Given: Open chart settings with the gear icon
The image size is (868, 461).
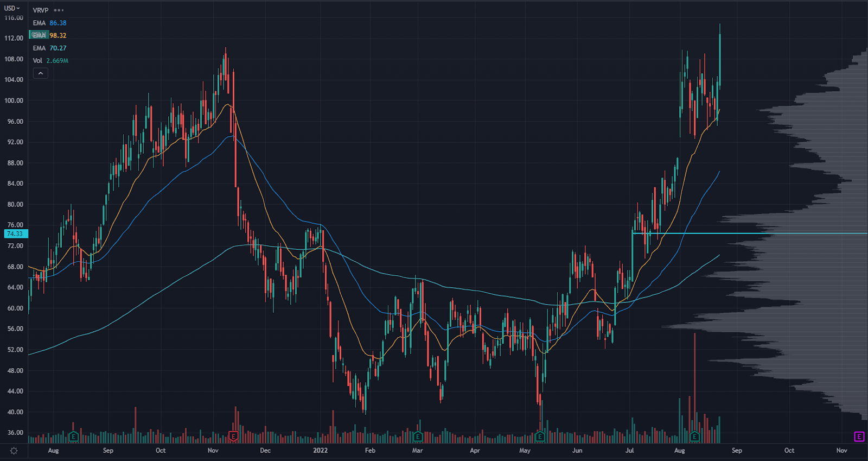Looking at the screenshot, I should [14, 451].
